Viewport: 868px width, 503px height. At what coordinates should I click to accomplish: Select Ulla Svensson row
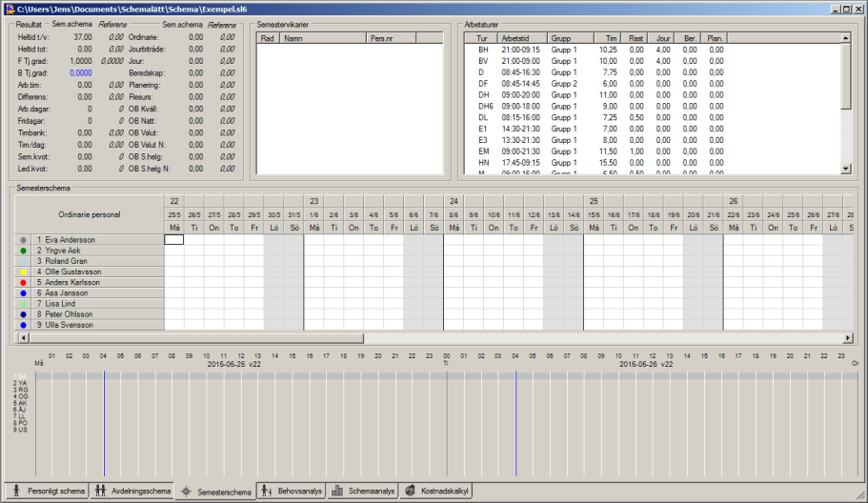97,325
